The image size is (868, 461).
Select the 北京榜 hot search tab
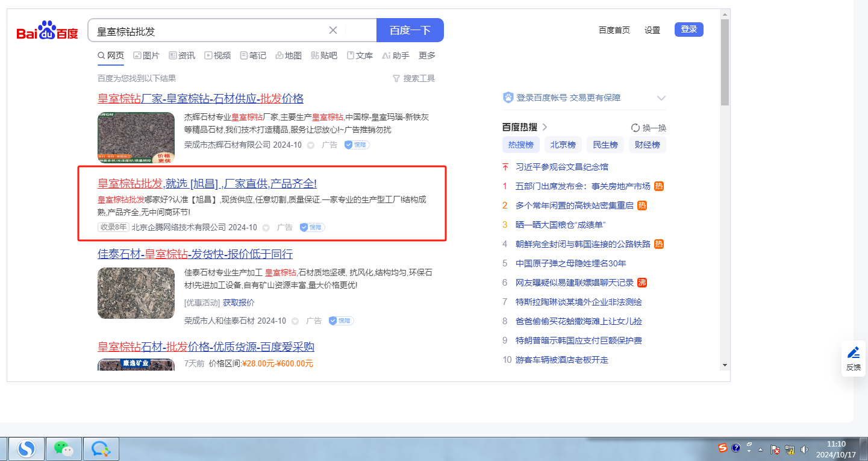(x=563, y=145)
